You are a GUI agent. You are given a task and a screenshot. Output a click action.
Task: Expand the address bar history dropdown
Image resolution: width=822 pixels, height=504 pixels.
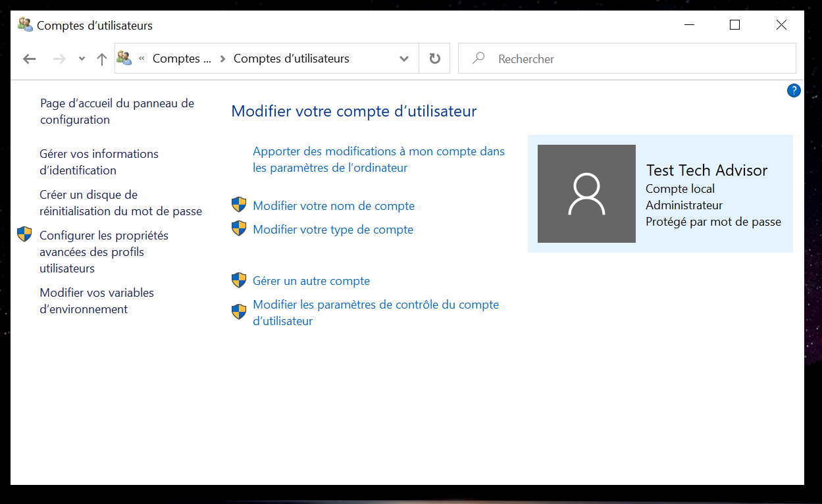[x=404, y=59]
